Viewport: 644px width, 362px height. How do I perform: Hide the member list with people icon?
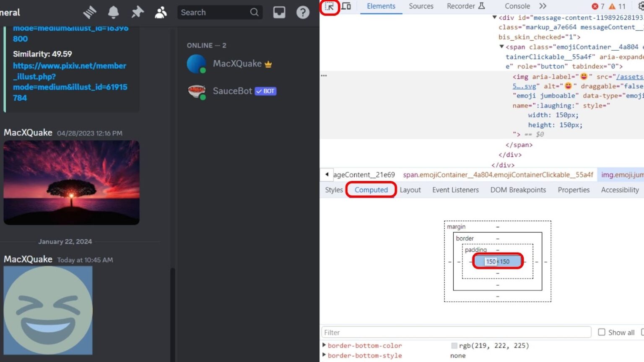click(x=161, y=12)
